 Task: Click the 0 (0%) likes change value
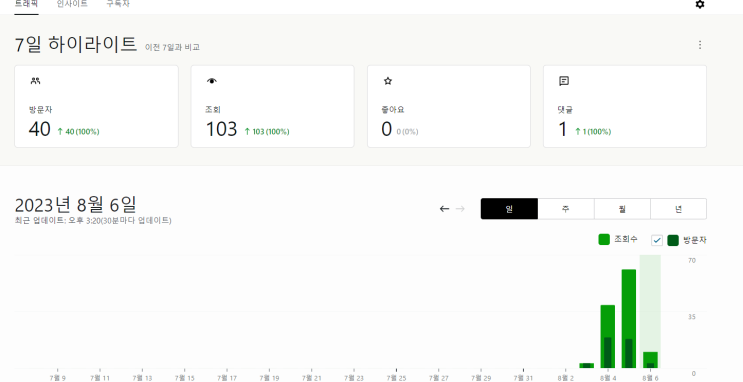point(407,132)
